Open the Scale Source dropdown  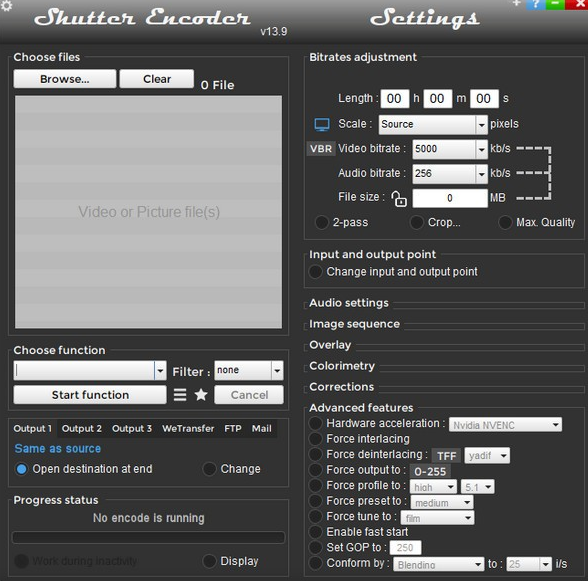(x=433, y=125)
